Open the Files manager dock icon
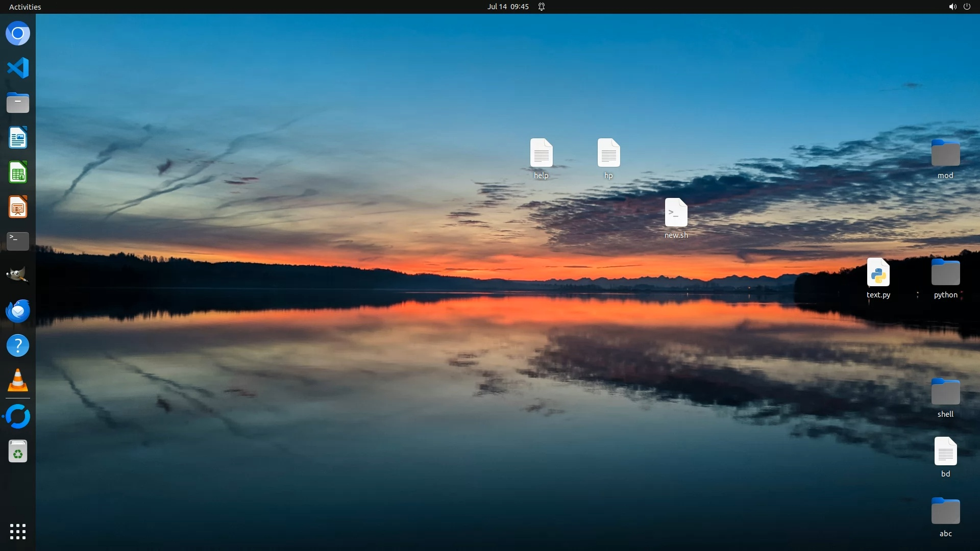Screen dimensions: 980x551 [18, 103]
